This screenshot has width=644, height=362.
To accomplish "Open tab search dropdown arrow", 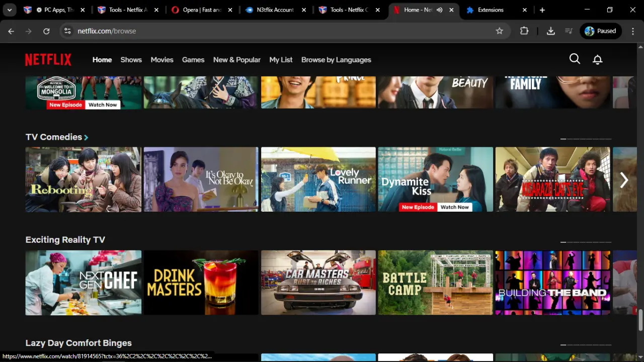I will (x=9, y=10).
